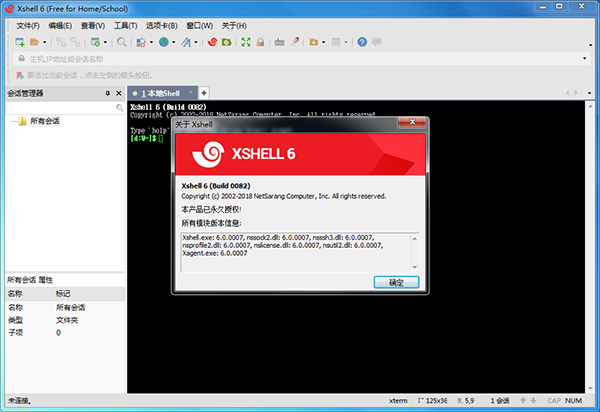The image size is (600, 412).
Task: Click the red flag add-session arrow icon
Action: coord(20,75)
